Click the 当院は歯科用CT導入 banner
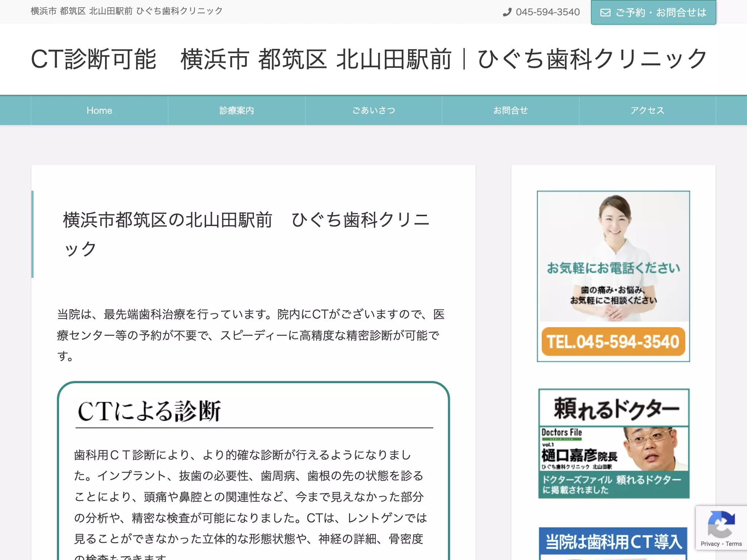Image resolution: width=747 pixels, height=560 pixels. click(x=613, y=543)
